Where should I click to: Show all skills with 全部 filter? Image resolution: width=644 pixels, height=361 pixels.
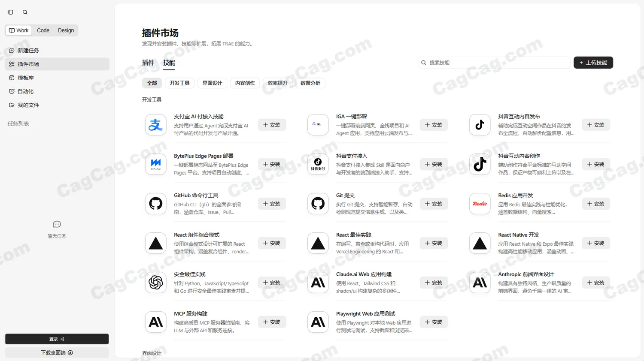click(152, 83)
